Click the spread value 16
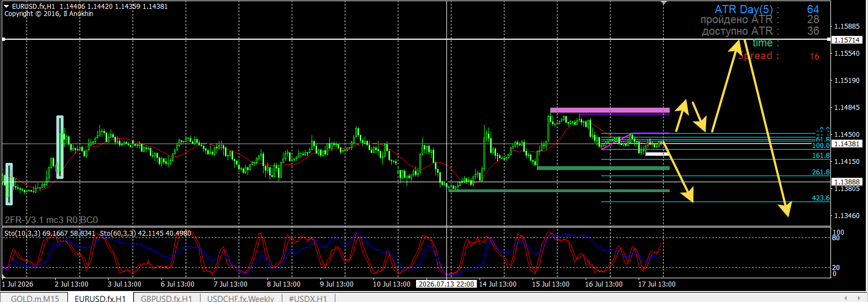The image size is (868, 302). click(814, 56)
